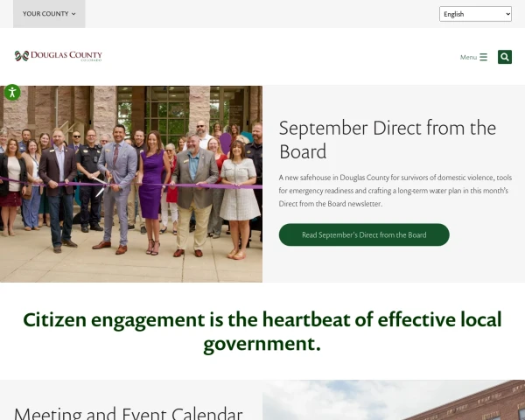The width and height of the screenshot is (525, 420).
Task: Open the accessibility options icon
Action: [x=12, y=93]
